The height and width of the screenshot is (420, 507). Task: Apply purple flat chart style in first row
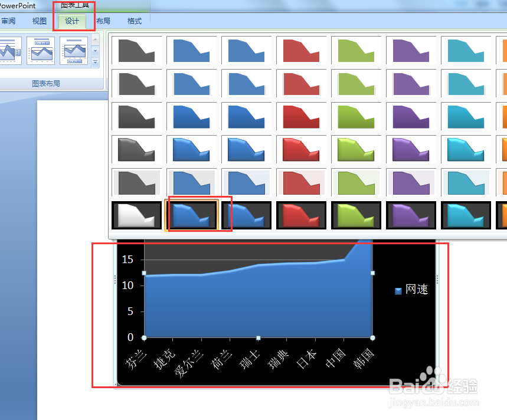coord(411,50)
